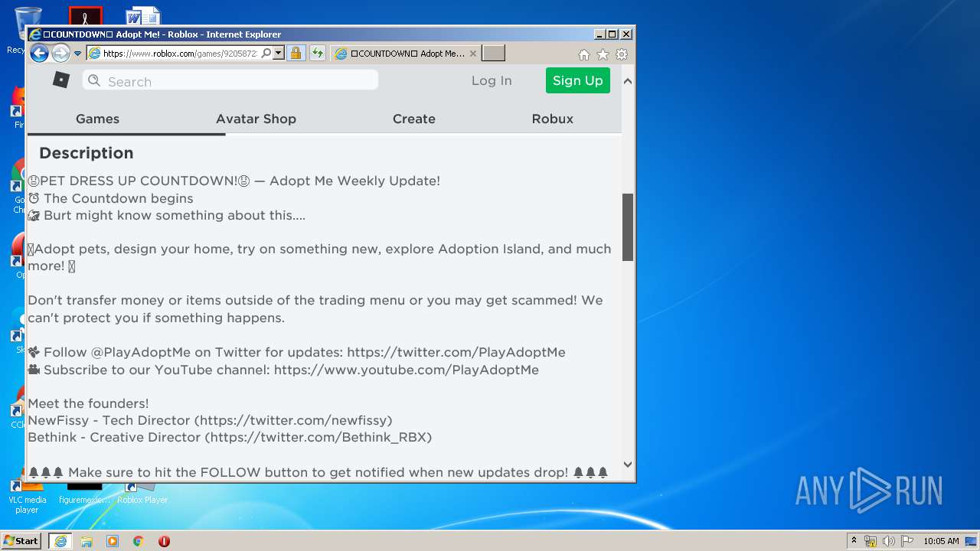Click the 10:05 AM taskbar clock
Screen dimensions: 980x551
(941, 541)
